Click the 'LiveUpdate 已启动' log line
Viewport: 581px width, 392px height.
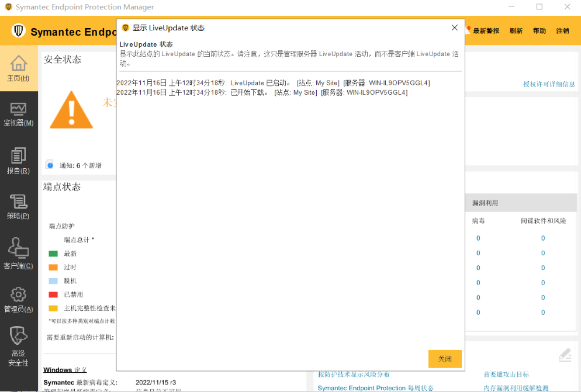tap(273, 83)
